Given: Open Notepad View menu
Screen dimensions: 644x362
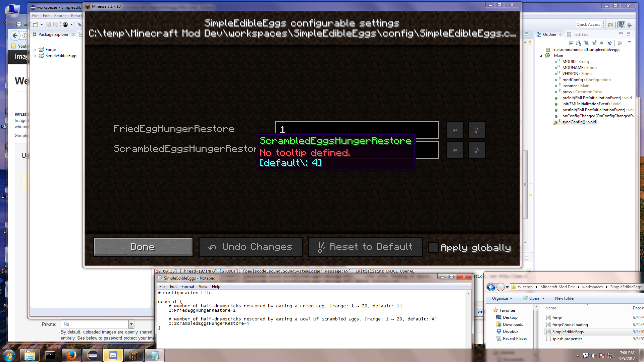Looking at the screenshot, I should pyautogui.click(x=203, y=287).
